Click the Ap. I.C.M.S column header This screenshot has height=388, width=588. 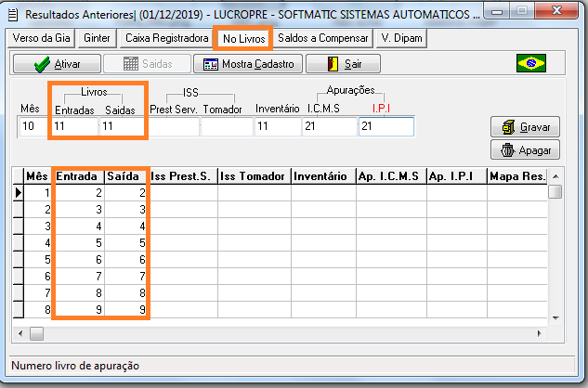(x=391, y=176)
